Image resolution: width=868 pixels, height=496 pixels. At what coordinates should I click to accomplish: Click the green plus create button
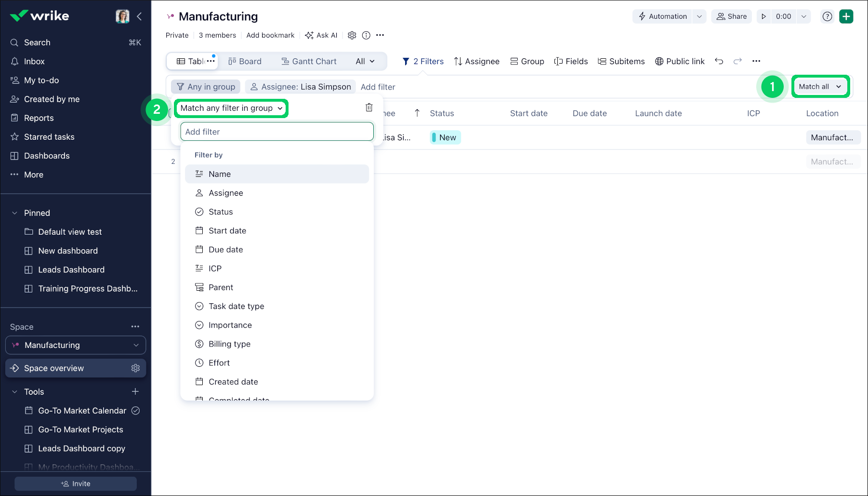click(x=846, y=16)
